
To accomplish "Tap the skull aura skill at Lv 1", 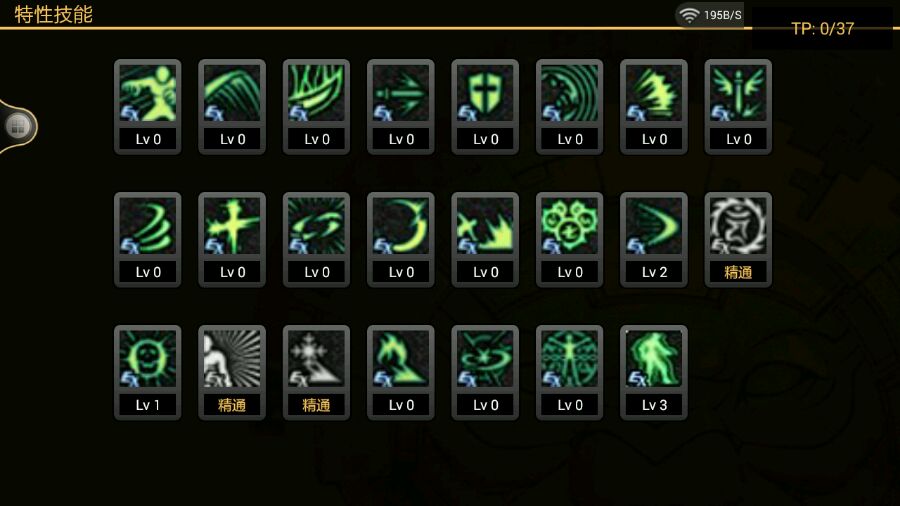I will pos(148,373).
